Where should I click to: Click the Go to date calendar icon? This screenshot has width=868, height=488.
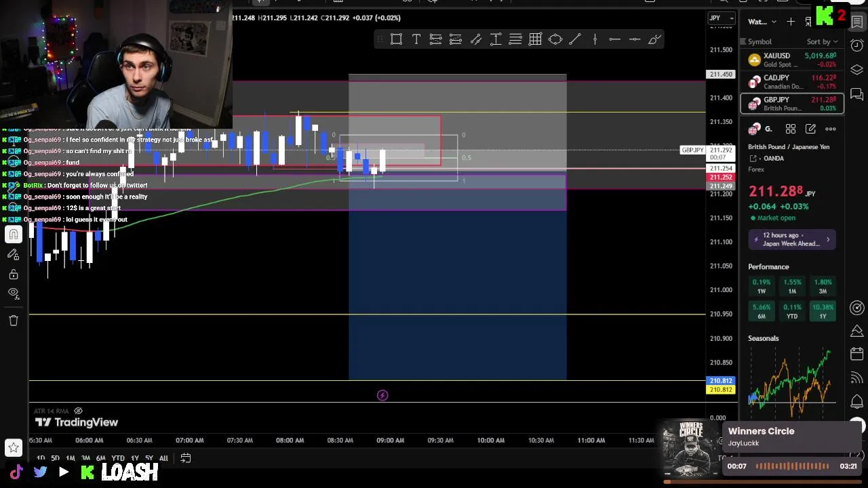(x=185, y=458)
